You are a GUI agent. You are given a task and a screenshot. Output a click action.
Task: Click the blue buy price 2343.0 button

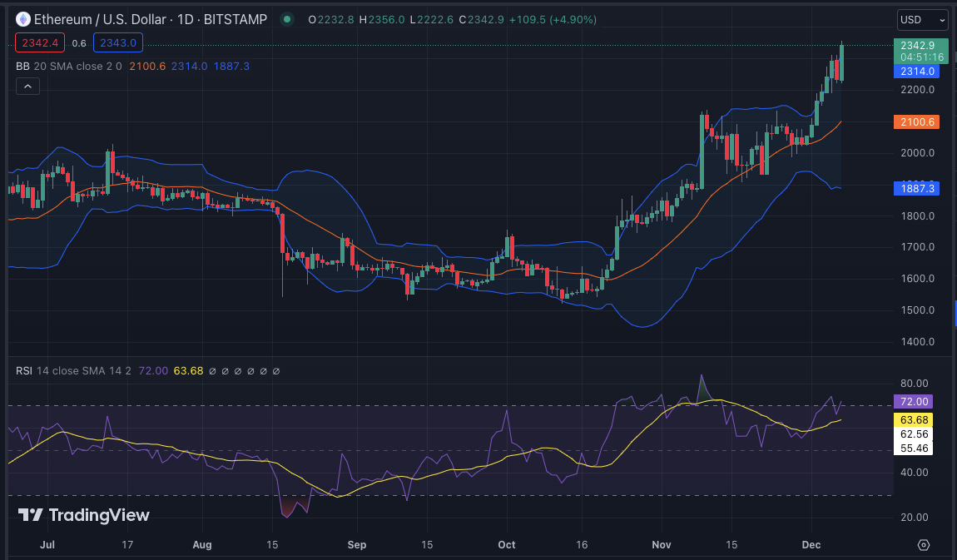tap(118, 43)
